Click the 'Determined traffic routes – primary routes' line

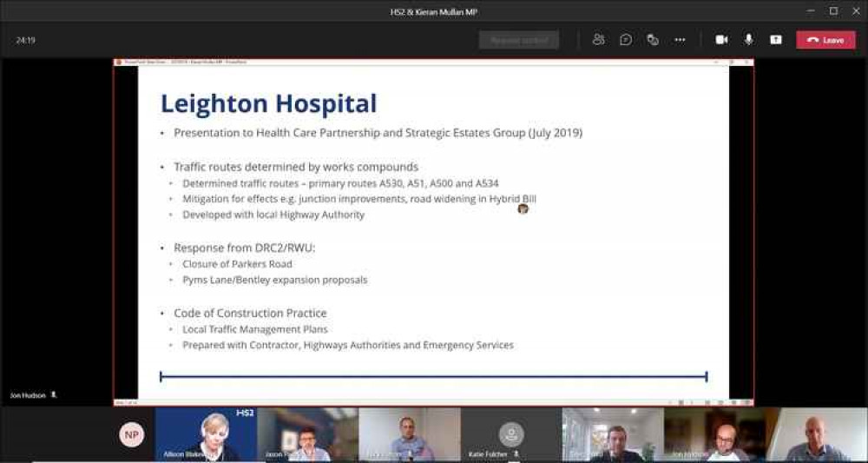340,183
